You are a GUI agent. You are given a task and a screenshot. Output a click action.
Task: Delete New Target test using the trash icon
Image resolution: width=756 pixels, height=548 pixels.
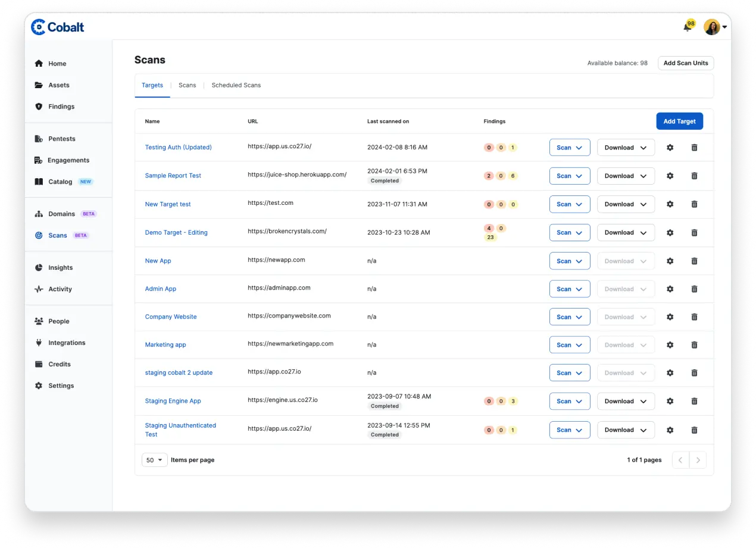click(x=694, y=204)
